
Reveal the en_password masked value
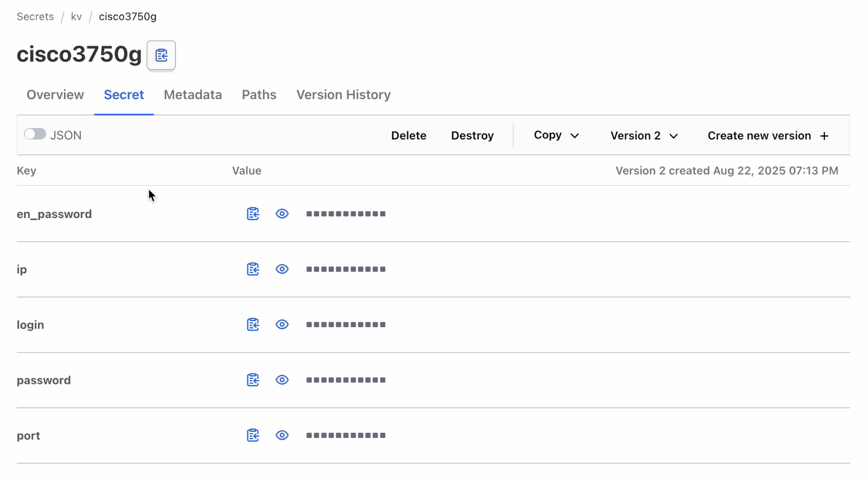(x=282, y=214)
